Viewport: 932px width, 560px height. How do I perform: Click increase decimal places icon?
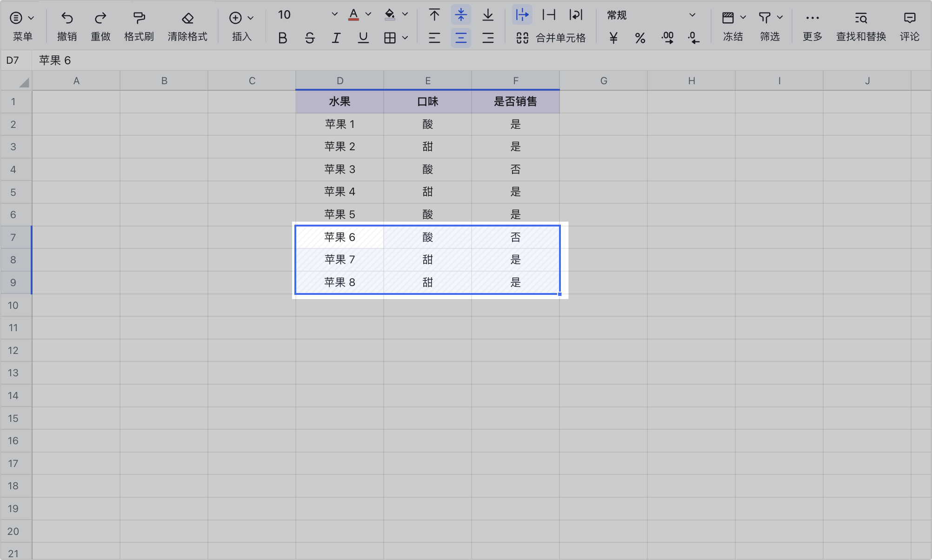pos(667,38)
